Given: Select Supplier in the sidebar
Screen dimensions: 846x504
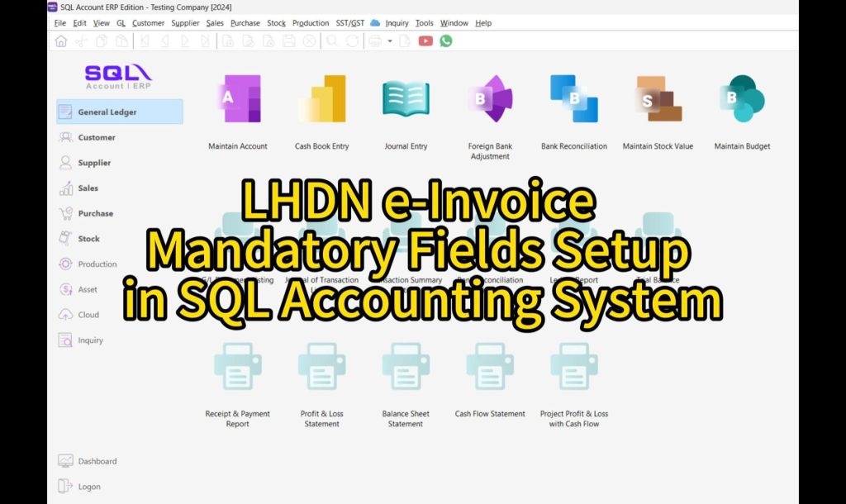Looking at the screenshot, I should 85,163.
